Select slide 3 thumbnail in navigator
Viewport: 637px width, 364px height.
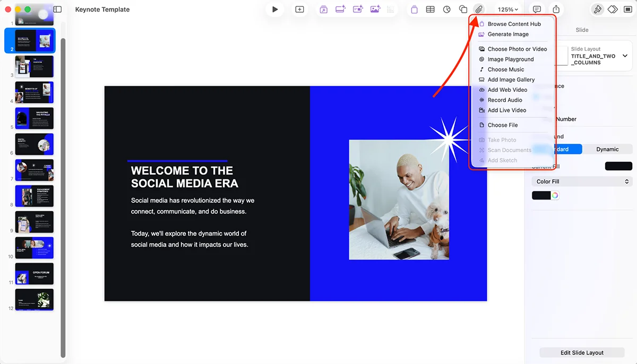(35, 67)
